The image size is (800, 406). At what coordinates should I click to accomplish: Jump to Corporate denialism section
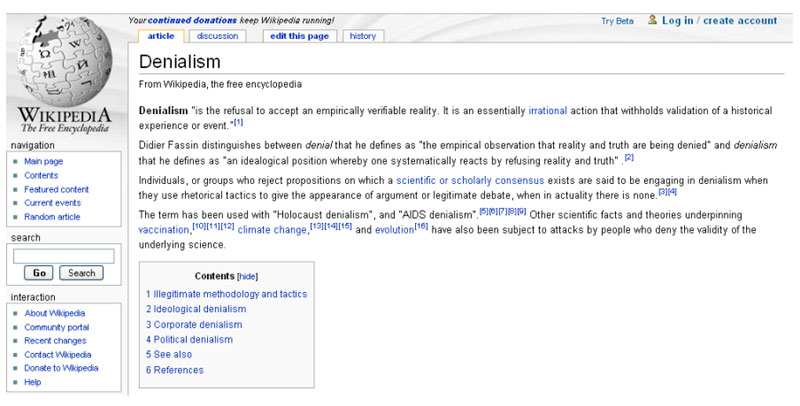click(194, 325)
